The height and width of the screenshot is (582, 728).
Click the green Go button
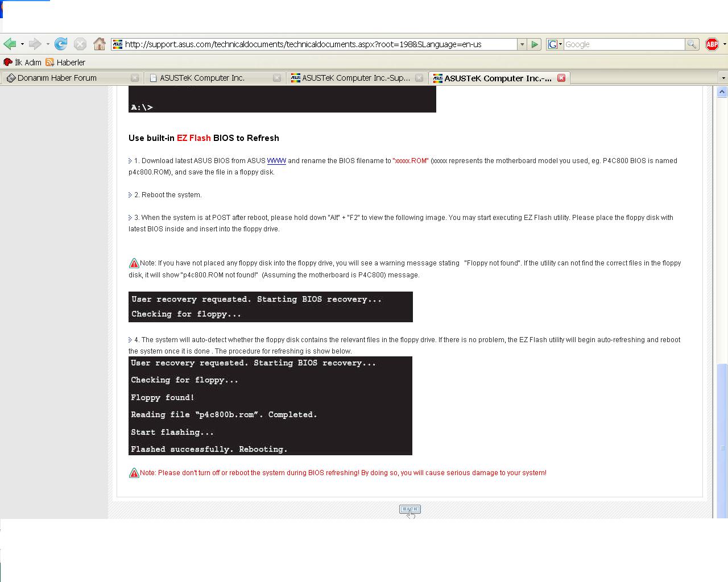(535, 44)
